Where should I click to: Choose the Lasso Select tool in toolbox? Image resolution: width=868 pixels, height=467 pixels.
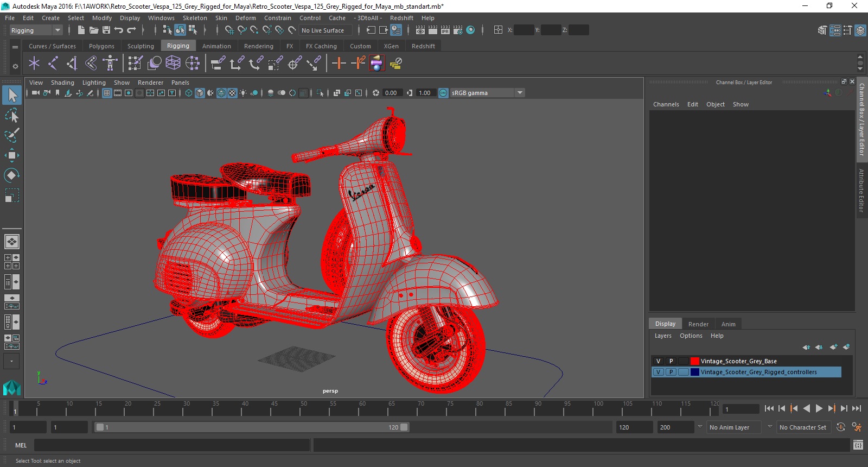pyautogui.click(x=12, y=116)
